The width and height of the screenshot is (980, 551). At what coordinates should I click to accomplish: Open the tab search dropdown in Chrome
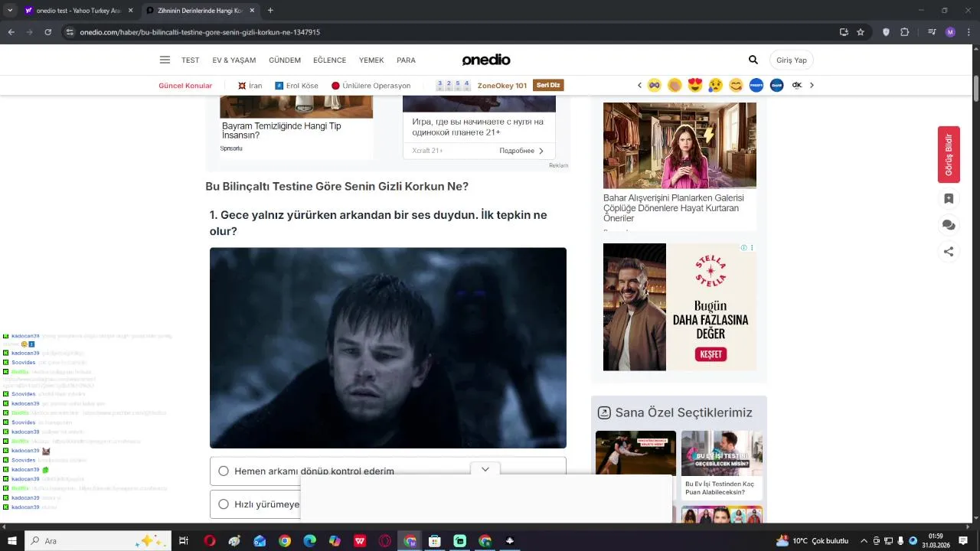point(10,11)
